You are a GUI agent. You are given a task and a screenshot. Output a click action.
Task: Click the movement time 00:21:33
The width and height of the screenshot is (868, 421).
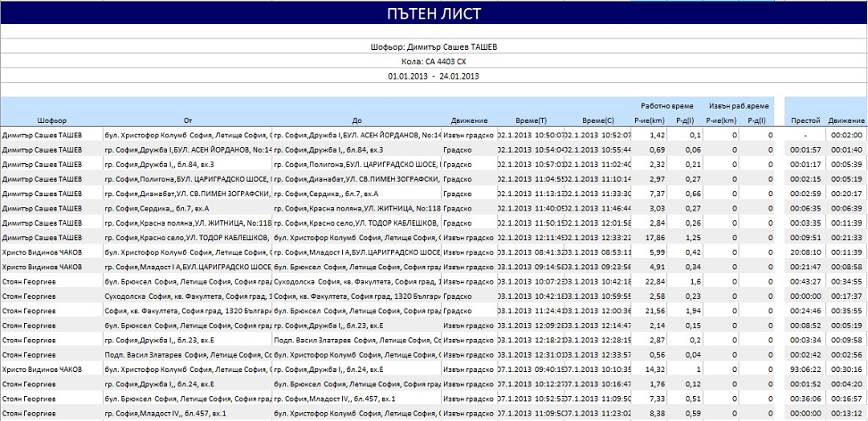pyautogui.click(x=847, y=238)
